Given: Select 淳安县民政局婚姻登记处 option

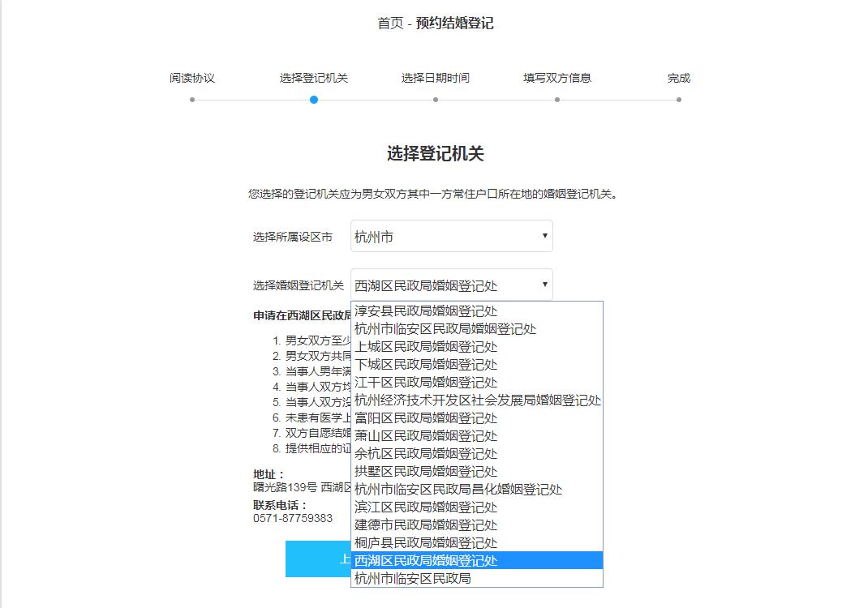Looking at the screenshot, I should click(477, 311).
